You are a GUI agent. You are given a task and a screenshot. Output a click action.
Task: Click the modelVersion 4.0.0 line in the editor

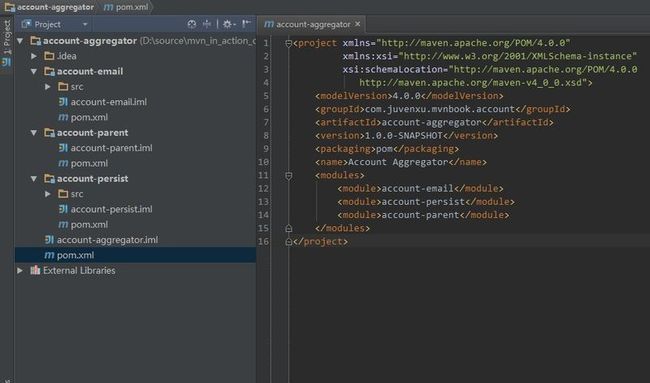409,96
